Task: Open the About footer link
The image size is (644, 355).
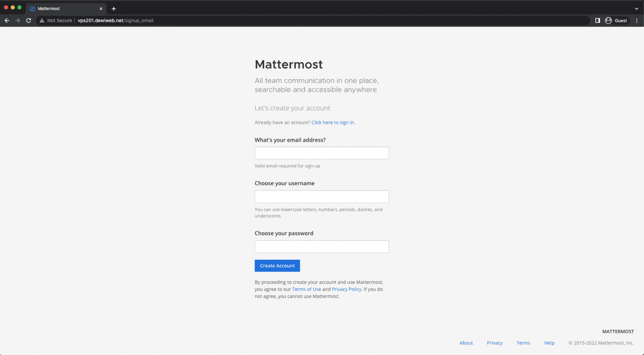Action: pyautogui.click(x=466, y=343)
